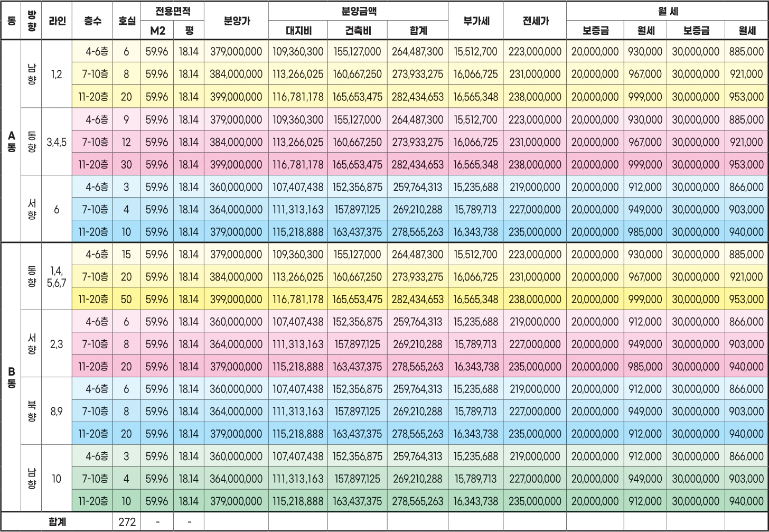This screenshot has width=769, height=532.
Task: Click the 건축비 sub-header cell
Action: [358, 31]
